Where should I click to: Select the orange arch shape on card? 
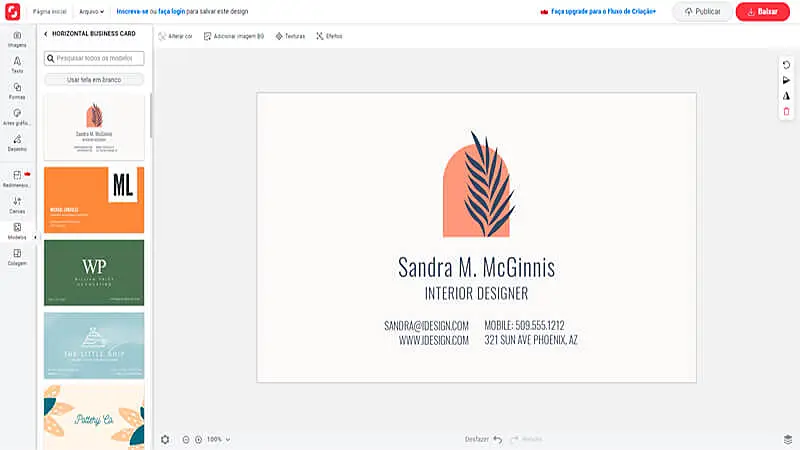click(453, 204)
